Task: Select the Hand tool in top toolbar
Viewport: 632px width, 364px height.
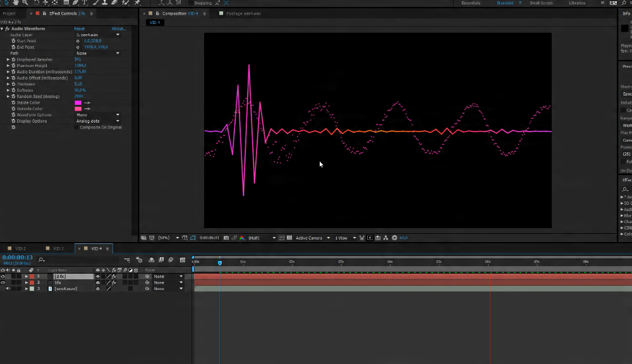Action: (x=16, y=3)
